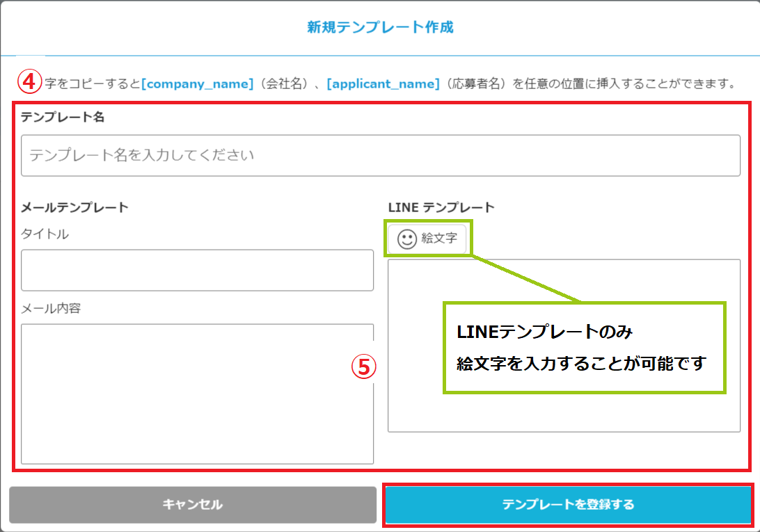Image resolution: width=760 pixels, height=532 pixels.
Task: Click the LINE テンプレート section heading
Action: click(x=441, y=207)
